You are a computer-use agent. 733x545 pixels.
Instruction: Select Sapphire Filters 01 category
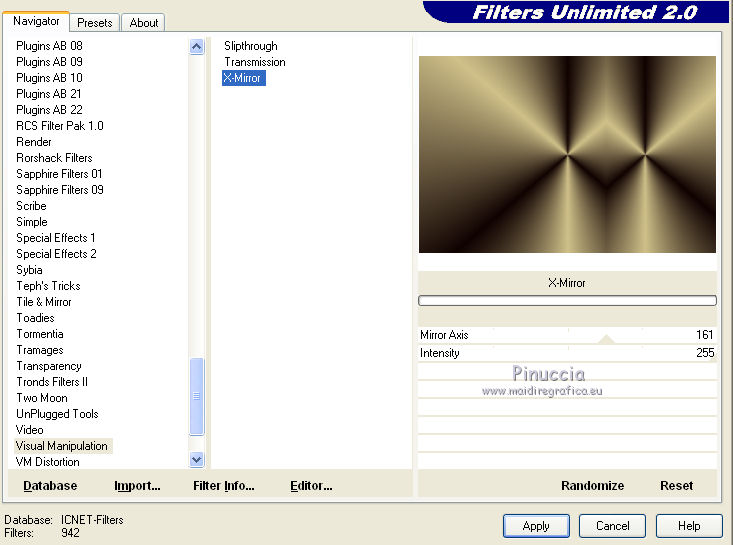tap(59, 174)
